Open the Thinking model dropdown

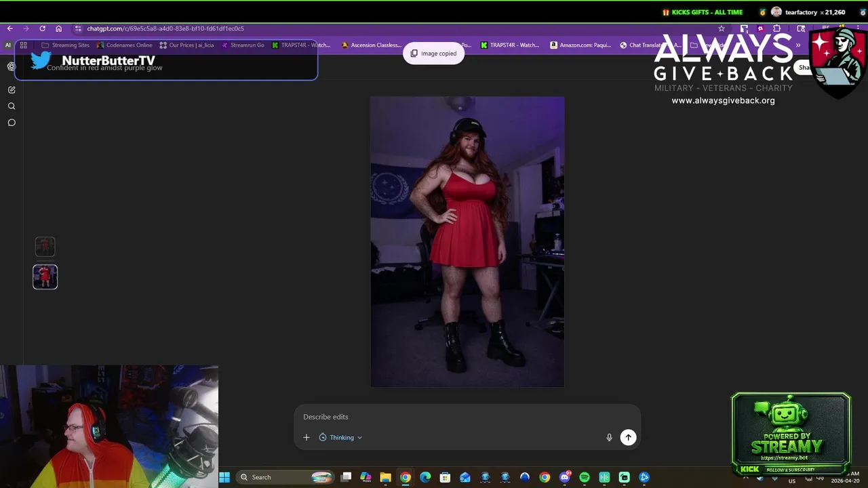[340, 437]
